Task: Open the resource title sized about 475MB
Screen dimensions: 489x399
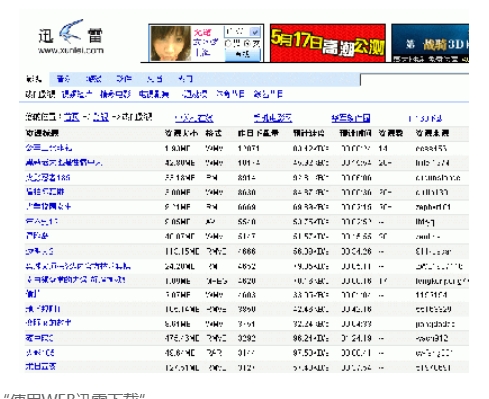Action: click(39, 338)
